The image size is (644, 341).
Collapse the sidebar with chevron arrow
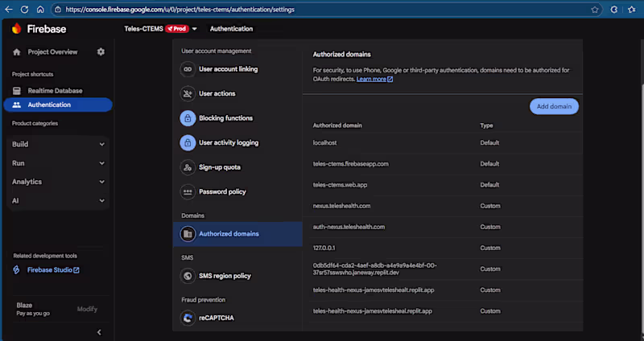pos(99,332)
